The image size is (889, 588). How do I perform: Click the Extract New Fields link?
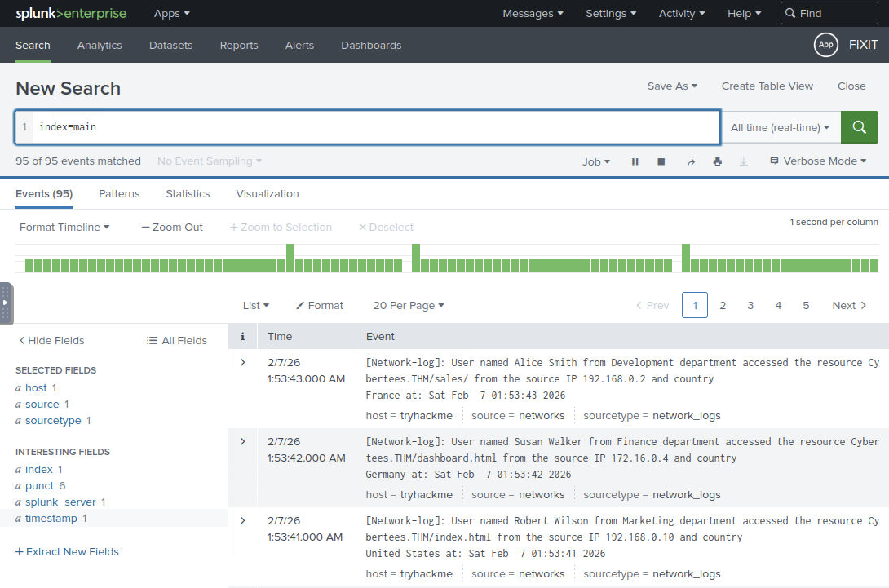point(67,551)
